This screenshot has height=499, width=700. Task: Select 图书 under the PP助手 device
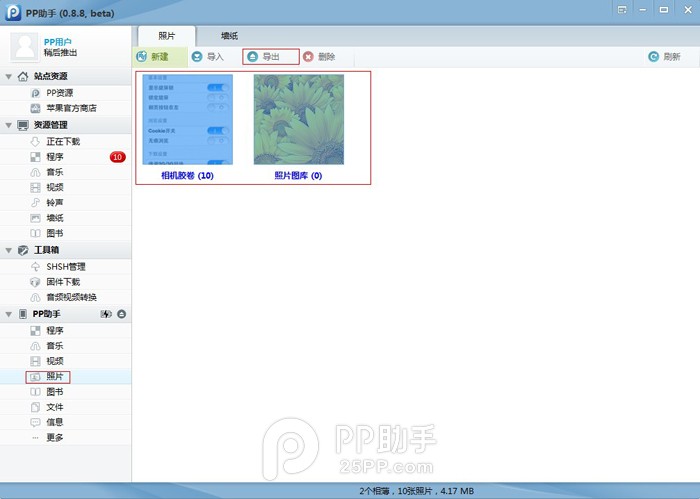click(x=55, y=392)
